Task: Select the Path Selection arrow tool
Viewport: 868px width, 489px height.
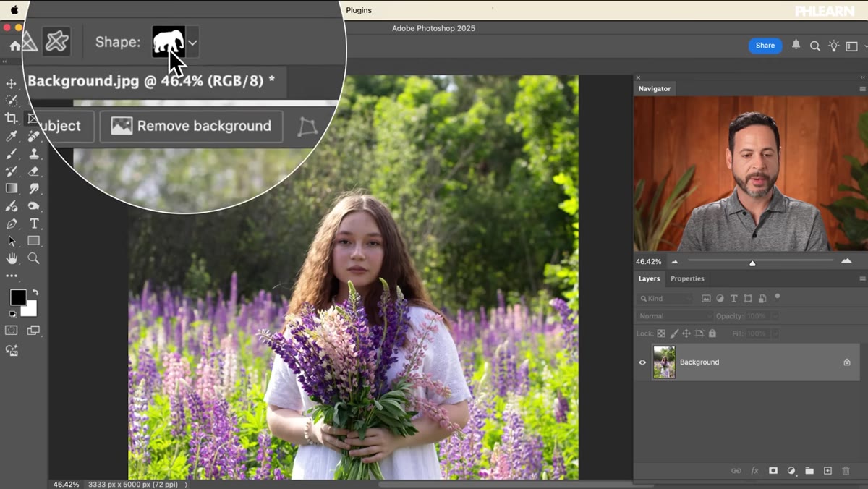Action: click(12, 241)
